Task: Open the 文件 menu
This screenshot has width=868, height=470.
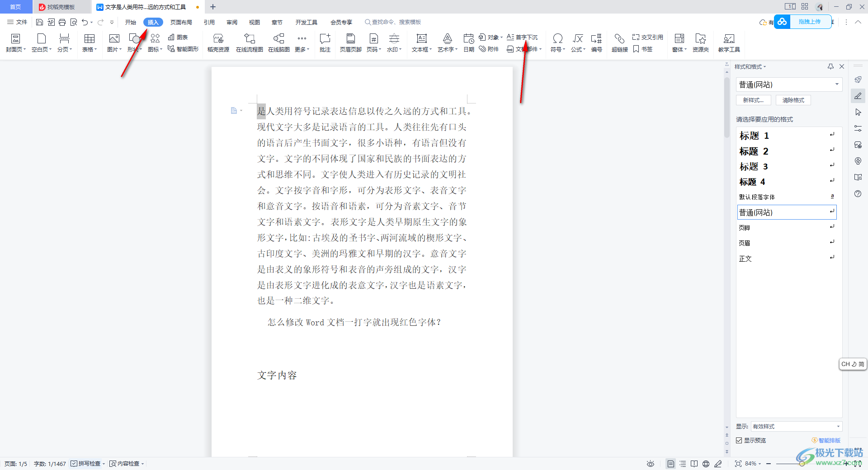Action: click(x=17, y=22)
